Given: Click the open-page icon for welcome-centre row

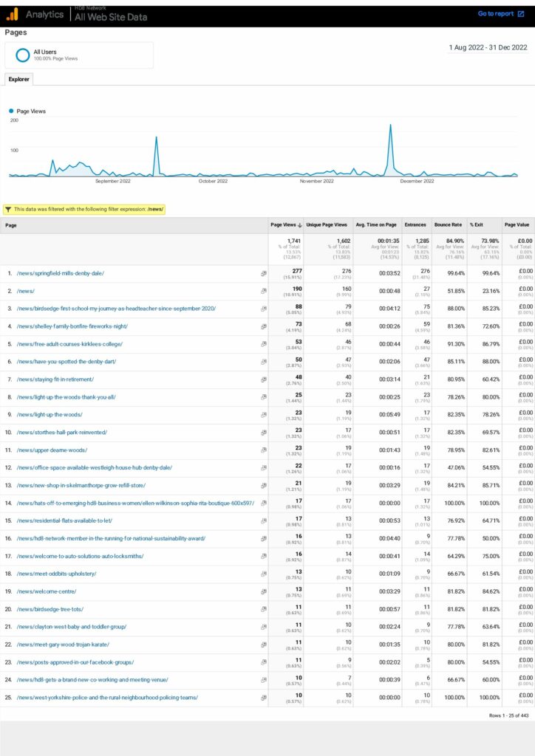Looking at the screenshot, I should [263, 591].
